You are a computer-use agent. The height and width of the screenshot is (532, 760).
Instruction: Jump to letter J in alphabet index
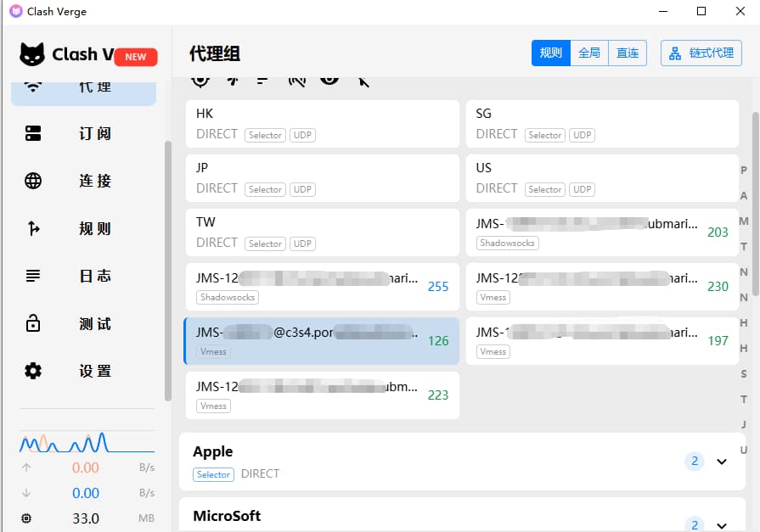point(744,424)
